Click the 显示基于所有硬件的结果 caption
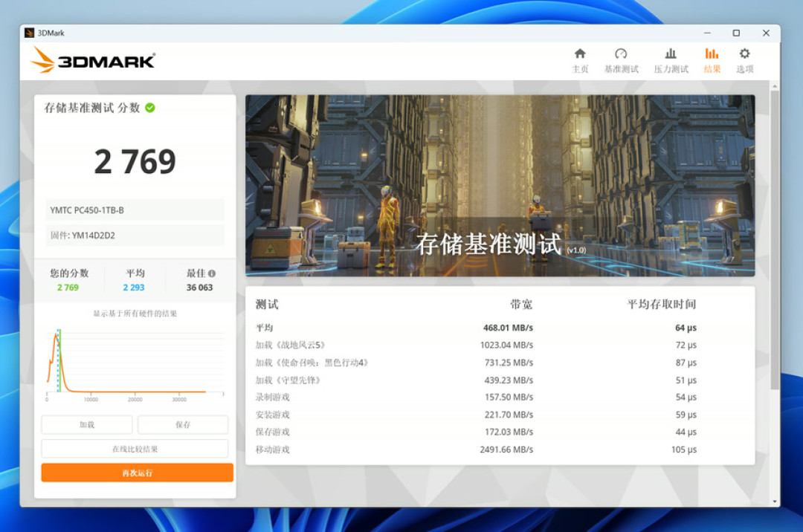The width and height of the screenshot is (803, 532). [135, 314]
